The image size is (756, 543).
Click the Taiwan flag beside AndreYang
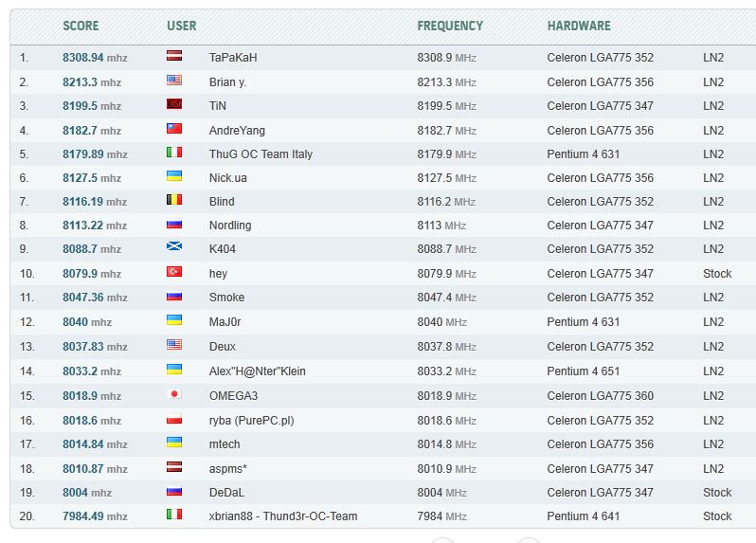174,128
